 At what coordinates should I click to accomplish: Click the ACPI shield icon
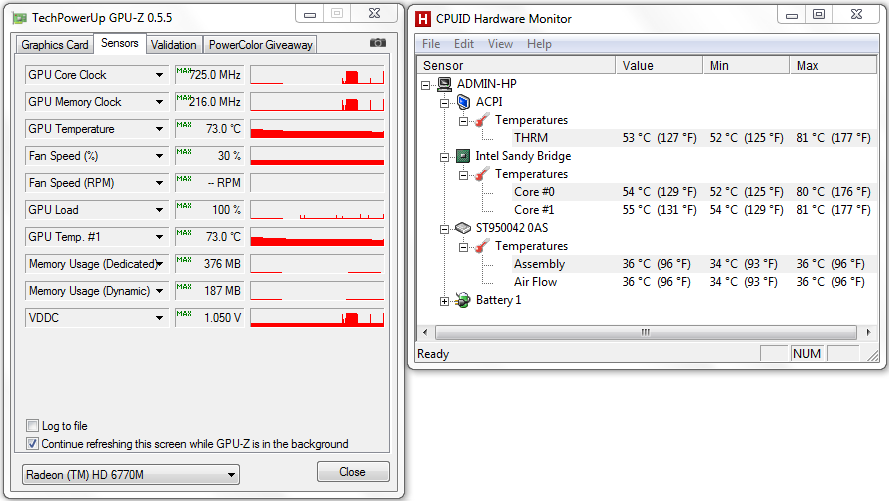coord(464,102)
